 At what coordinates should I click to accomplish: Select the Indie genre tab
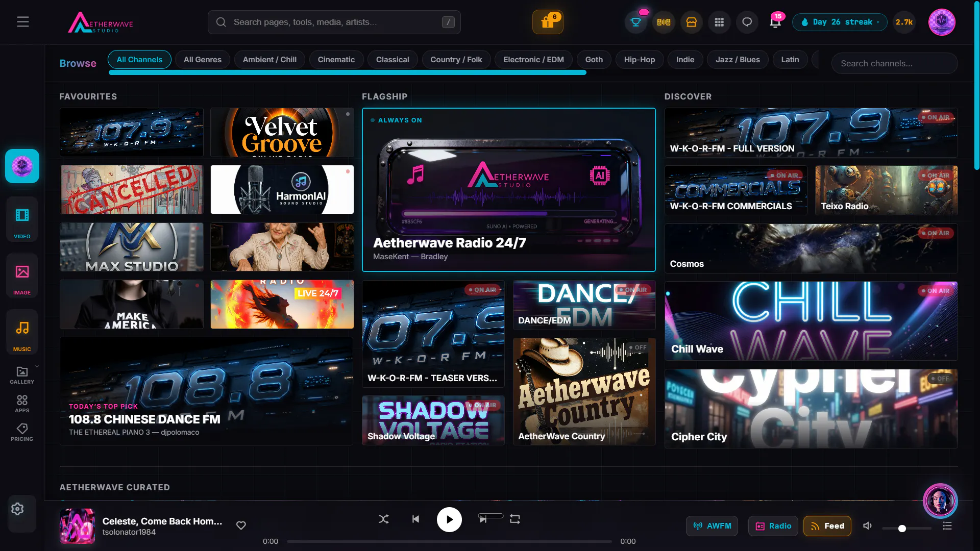click(x=685, y=60)
